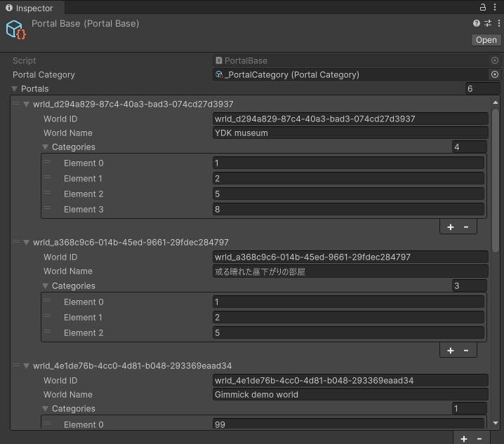The height and width of the screenshot is (444, 504).
Task: Edit Categories size field showing 3
Action: click(x=470, y=285)
